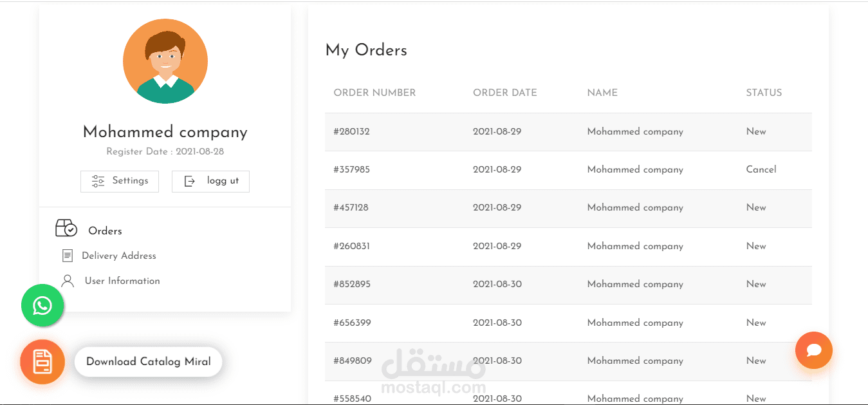Click the Delivery Address document icon
The height and width of the screenshot is (405, 868).
click(67, 256)
